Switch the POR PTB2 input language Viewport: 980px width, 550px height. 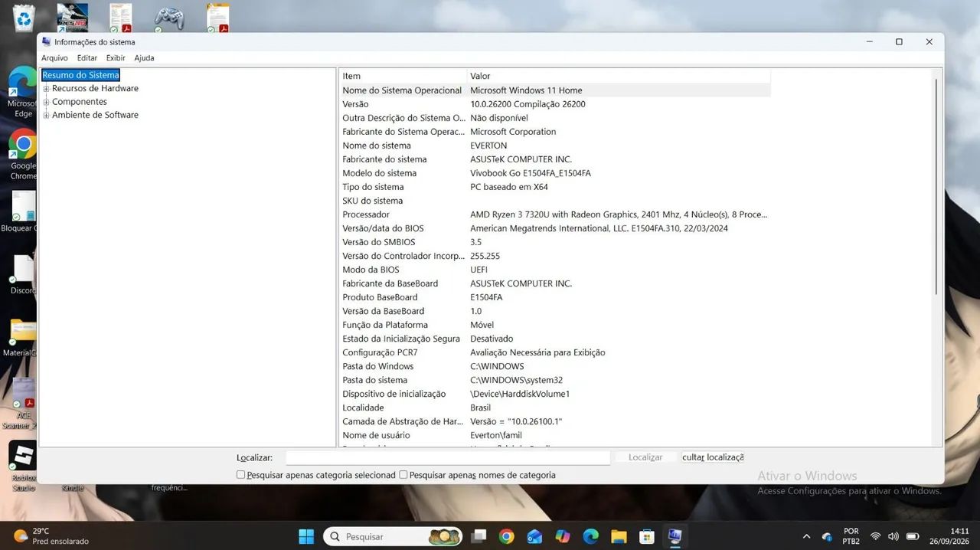(x=851, y=536)
